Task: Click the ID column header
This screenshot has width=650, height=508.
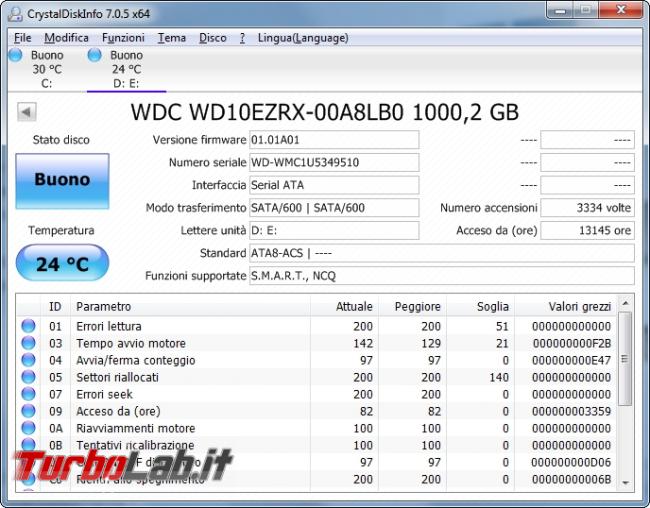Action: (56, 306)
